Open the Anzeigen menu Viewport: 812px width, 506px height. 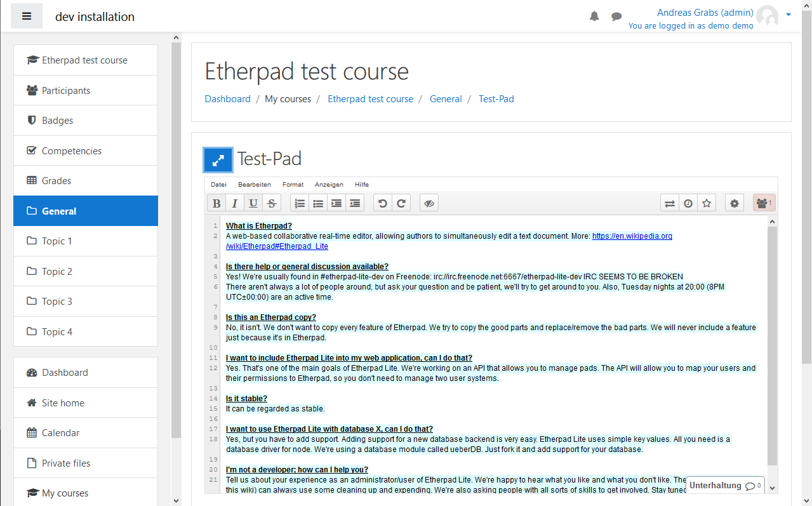[x=329, y=184]
